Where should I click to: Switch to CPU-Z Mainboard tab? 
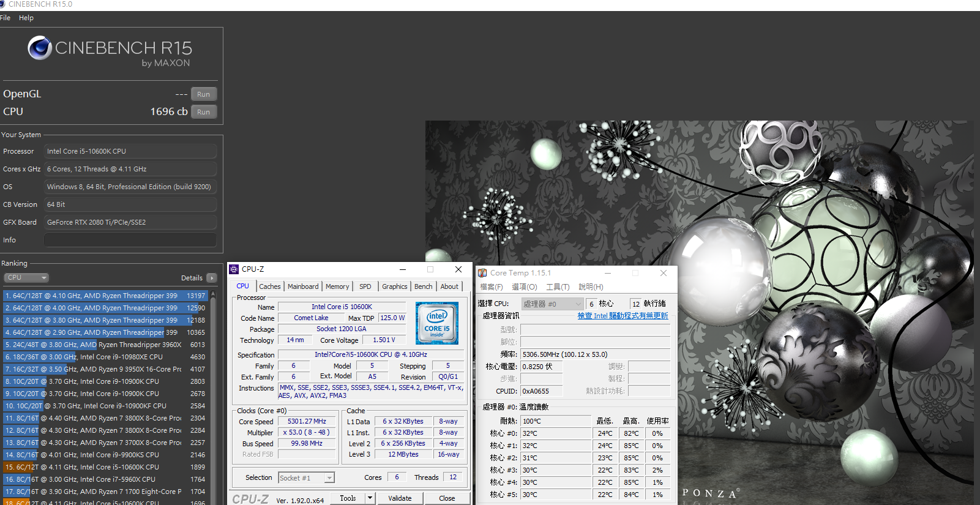[x=303, y=286]
